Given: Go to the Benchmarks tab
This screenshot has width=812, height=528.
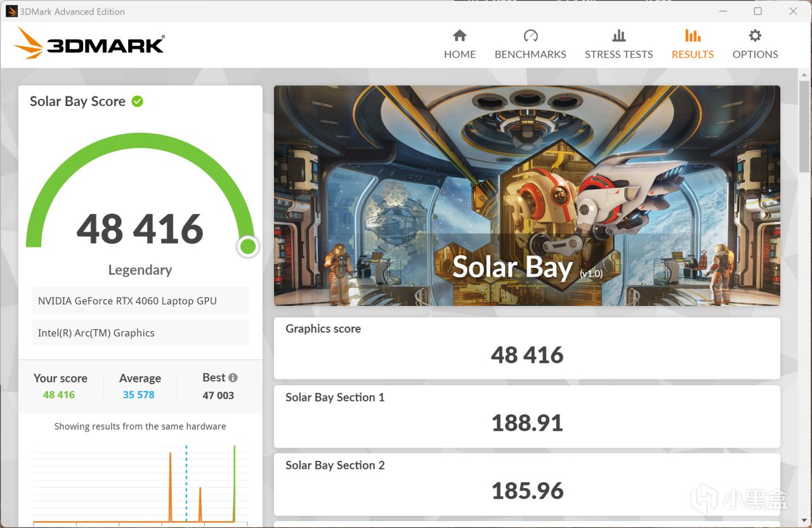Looking at the screenshot, I should 530,44.
